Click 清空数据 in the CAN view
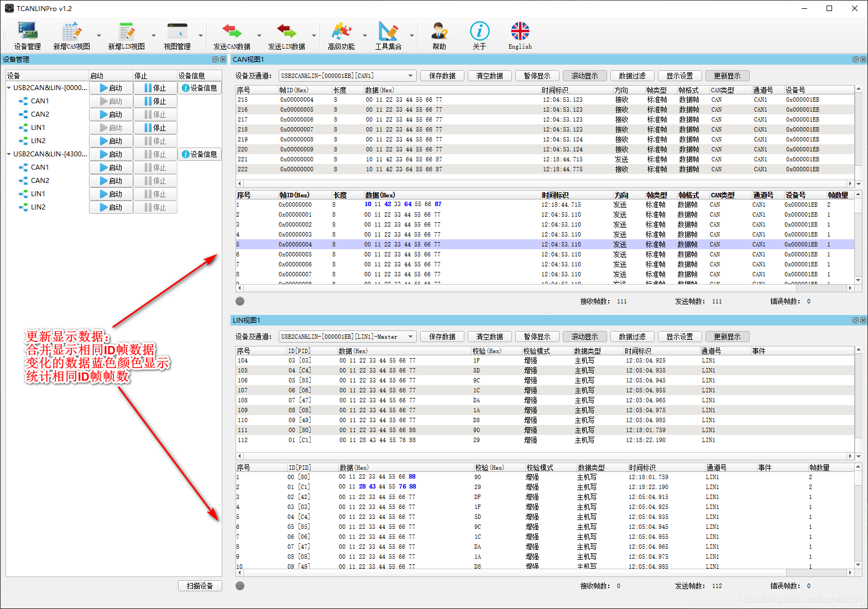The image size is (868, 609). pos(489,76)
